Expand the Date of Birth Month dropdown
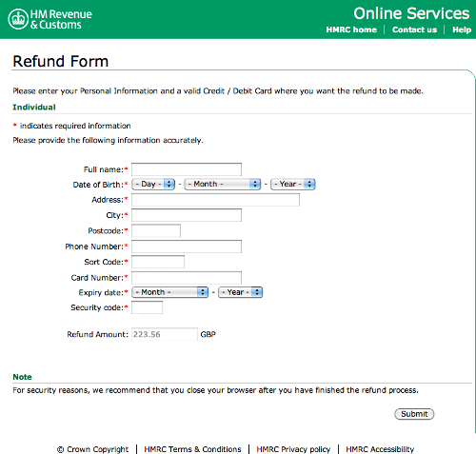The width and height of the screenshot is (476, 454). point(223,184)
